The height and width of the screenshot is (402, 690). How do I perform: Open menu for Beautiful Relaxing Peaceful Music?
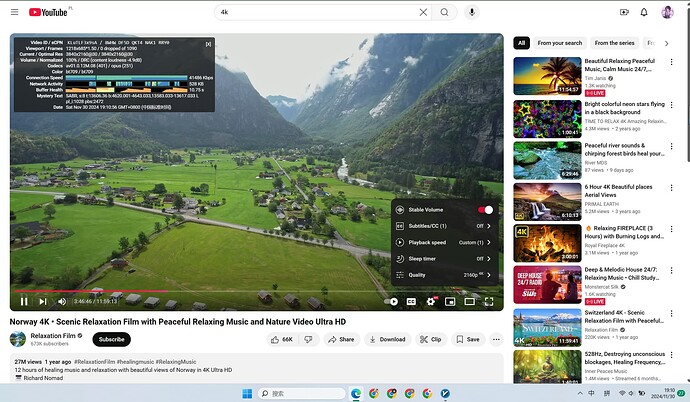pyautogui.click(x=672, y=62)
